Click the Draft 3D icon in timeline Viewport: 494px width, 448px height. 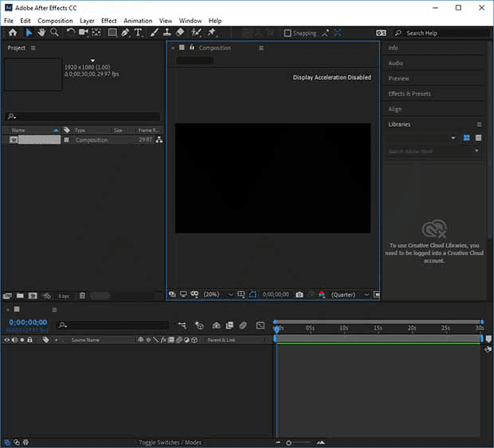pyautogui.click(x=199, y=325)
